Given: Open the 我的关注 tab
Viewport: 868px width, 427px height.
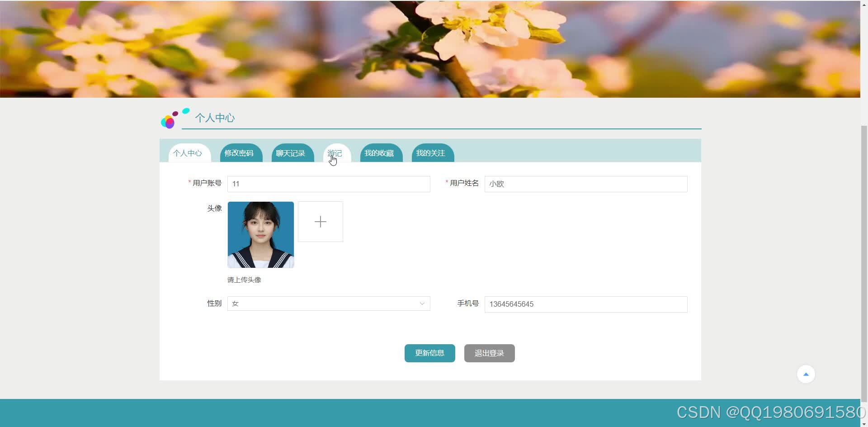Looking at the screenshot, I should point(433,153).
